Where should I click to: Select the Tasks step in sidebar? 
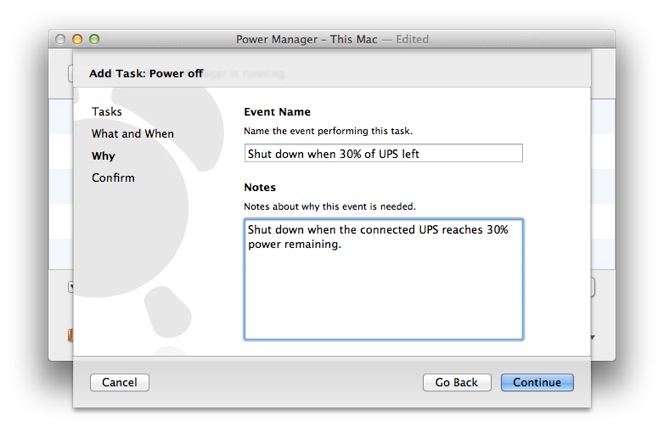coord(107,112)
